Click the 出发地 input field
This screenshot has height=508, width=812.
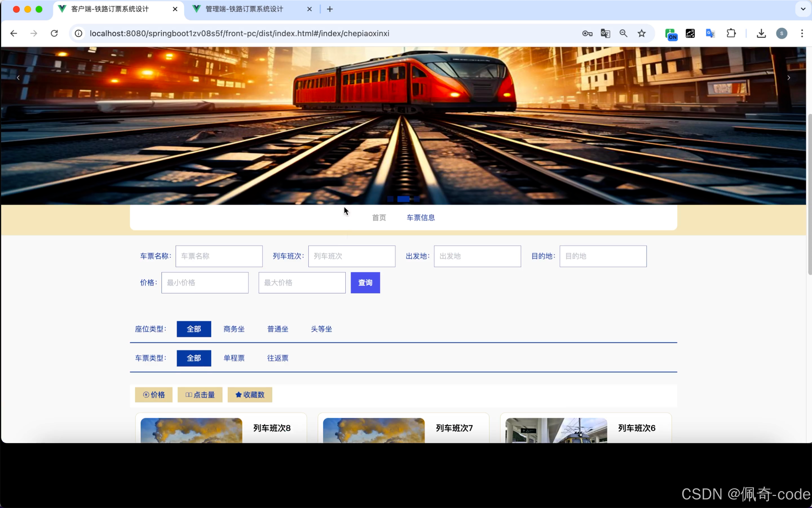(x=477, y=256)
